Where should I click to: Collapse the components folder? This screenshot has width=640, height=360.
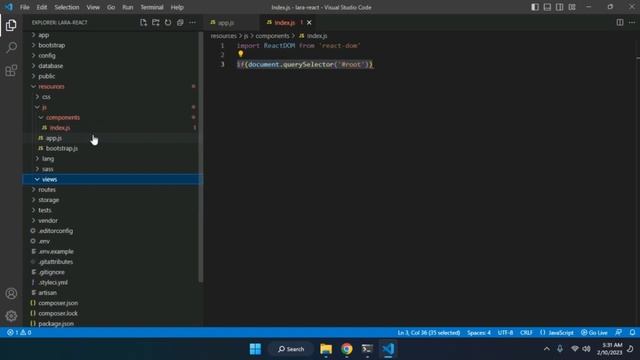coord(112,118)
